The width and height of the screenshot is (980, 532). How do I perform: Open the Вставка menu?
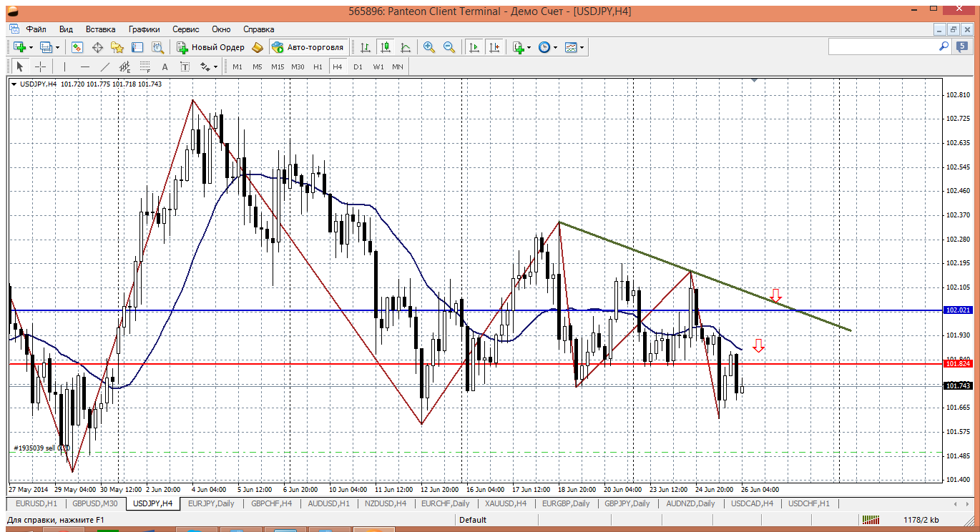click(100, 29)
